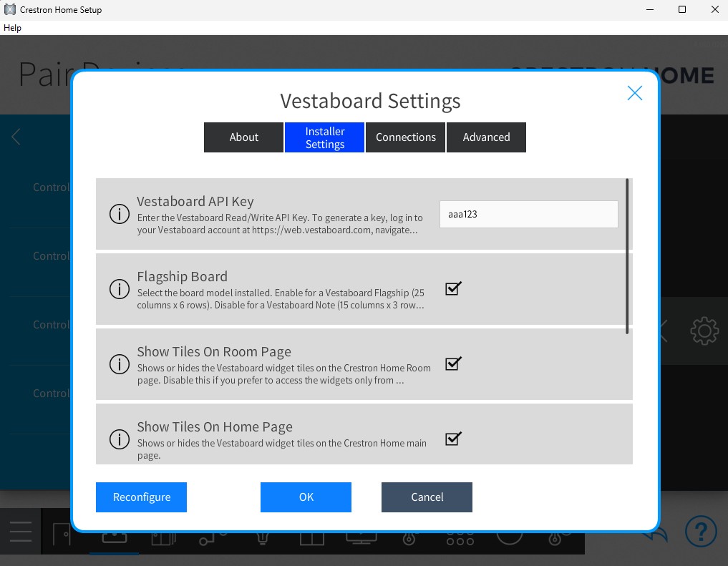Click the Show Tiles On Home Page title
This screenshot has width=728, height=566.
215,426
